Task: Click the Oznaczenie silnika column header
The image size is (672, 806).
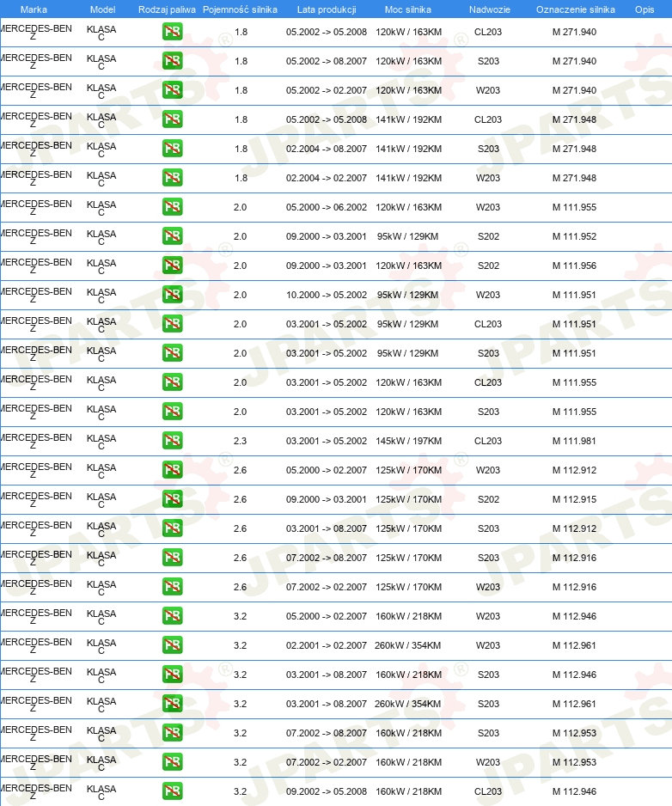Action: 576,9
